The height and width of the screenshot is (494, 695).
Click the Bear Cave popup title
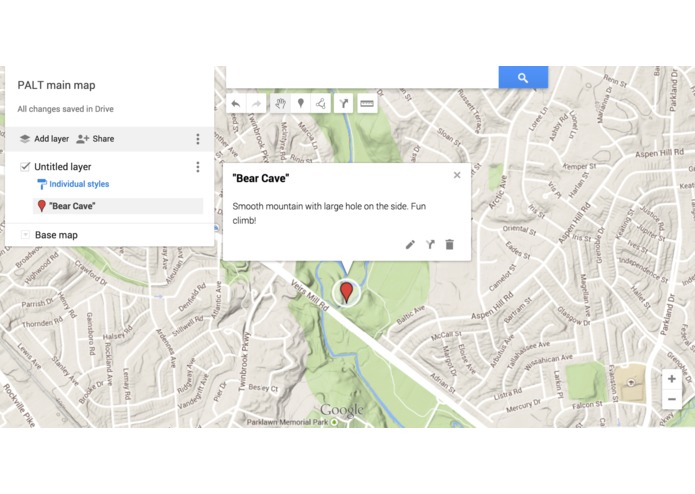(261, 178)
